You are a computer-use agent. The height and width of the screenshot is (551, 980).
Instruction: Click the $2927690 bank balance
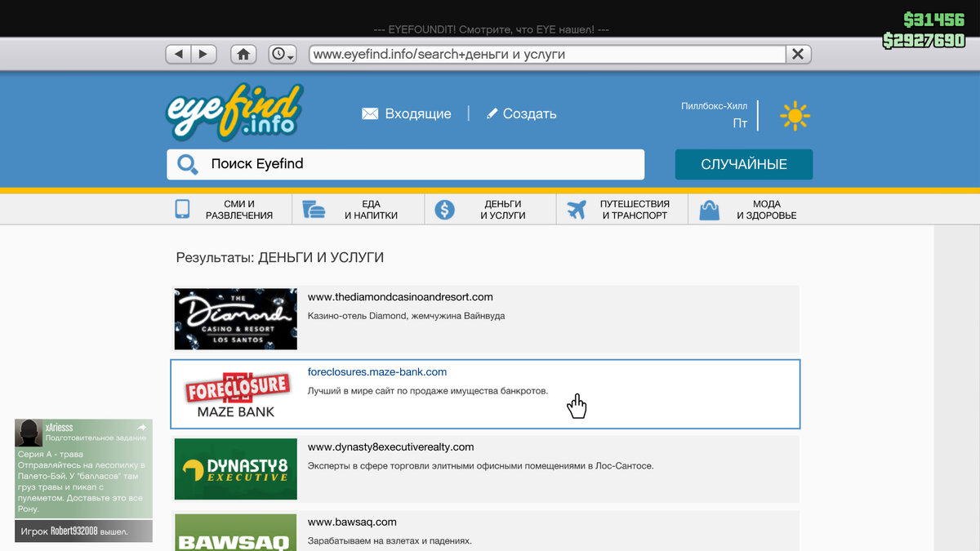point(924,41)
